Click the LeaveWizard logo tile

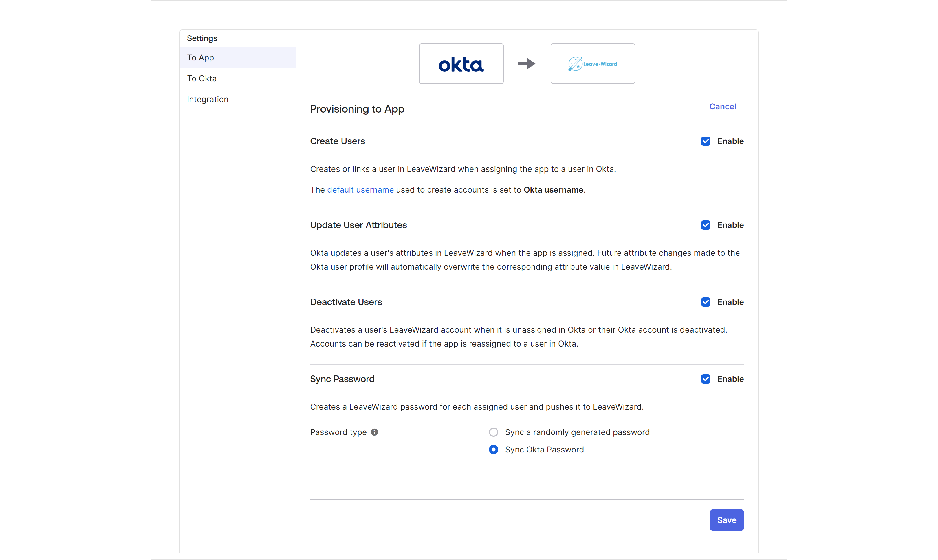[x=593, y=63]
